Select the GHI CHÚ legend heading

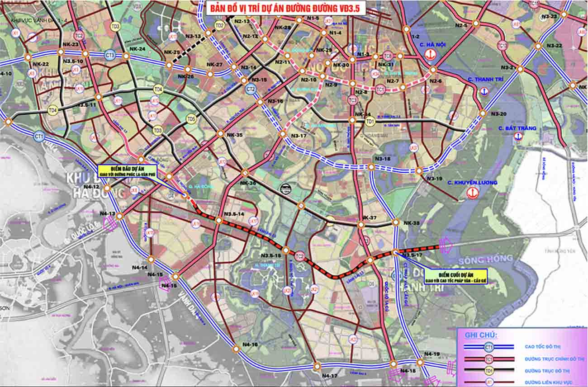pos(481,335)
